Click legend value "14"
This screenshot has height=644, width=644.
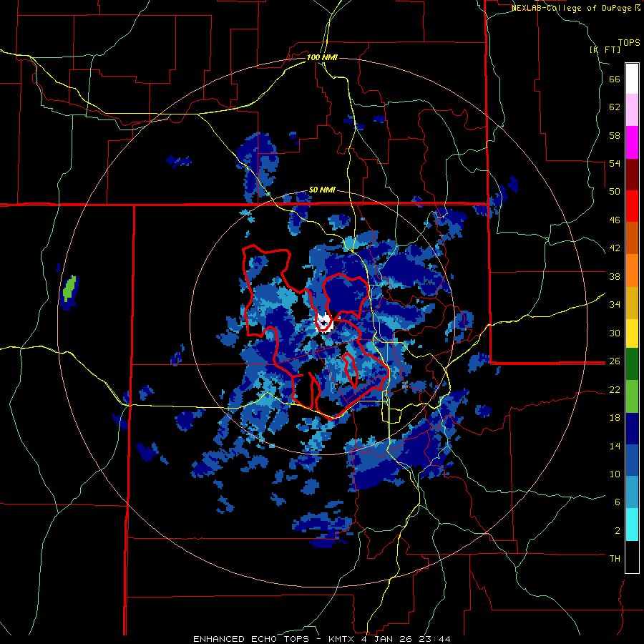(615, 446)
